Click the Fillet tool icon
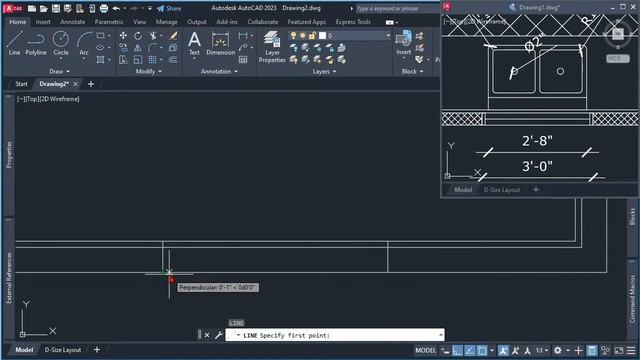Viewport: 640px width, 360px height. pyautogui.click(x=153, y=48)
